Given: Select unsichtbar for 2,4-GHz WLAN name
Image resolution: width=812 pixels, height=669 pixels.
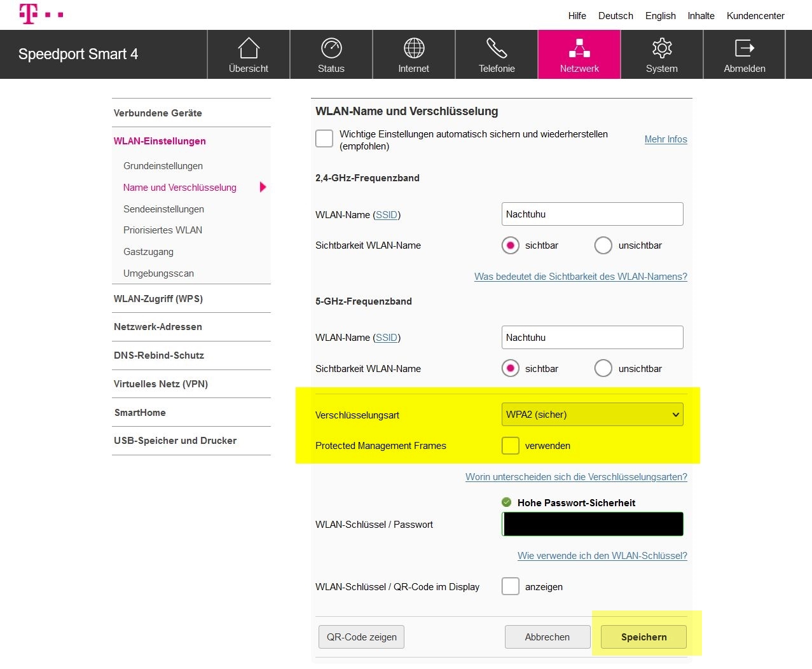Looking at the screenshot, I should [x=603, y=245].
